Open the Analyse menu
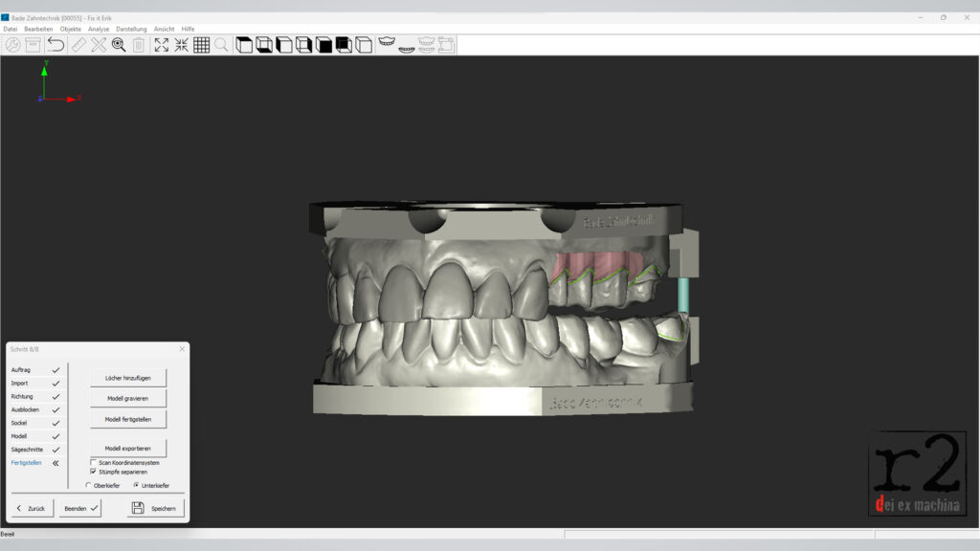Image resolution: width=980 pixels, height=551 pixels. click(x=99, y=29)
